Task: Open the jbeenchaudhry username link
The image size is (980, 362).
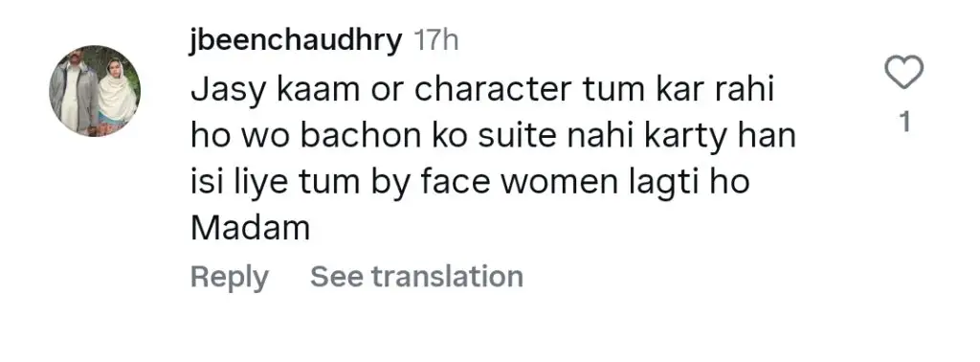Action: tap(297, 42)
